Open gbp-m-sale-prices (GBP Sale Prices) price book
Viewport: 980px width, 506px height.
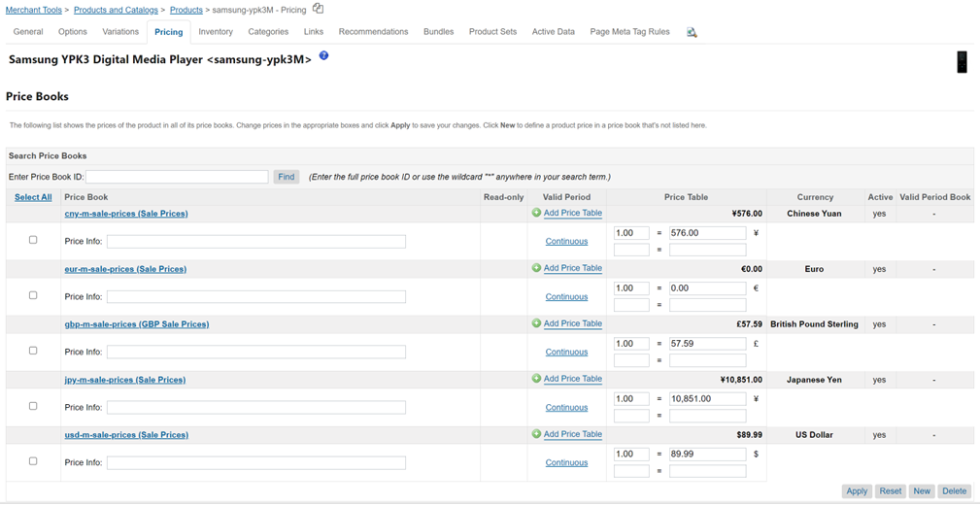pyautogui.click(x=137, y=324)
